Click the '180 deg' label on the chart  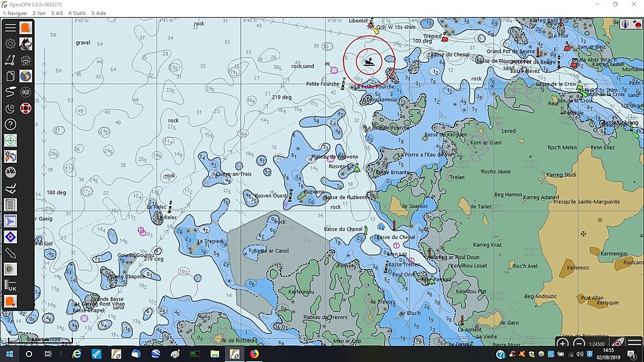(x=56, y=192)
